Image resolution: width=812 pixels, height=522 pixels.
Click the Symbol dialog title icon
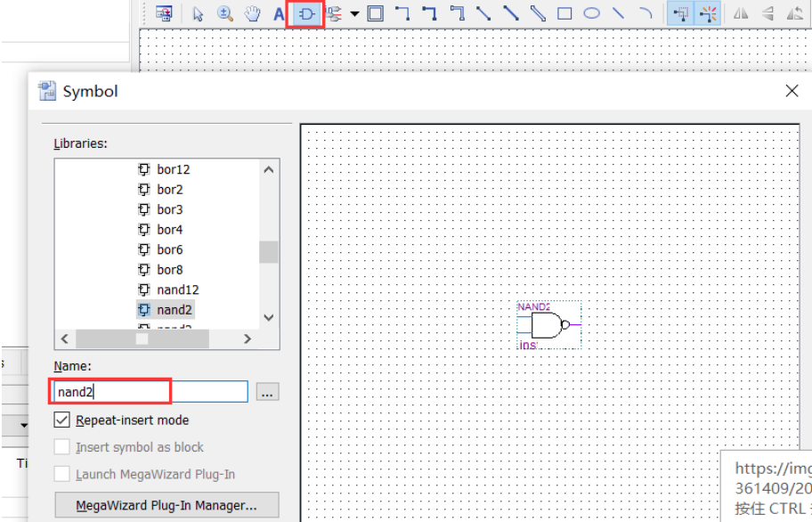tap(47, 91)
